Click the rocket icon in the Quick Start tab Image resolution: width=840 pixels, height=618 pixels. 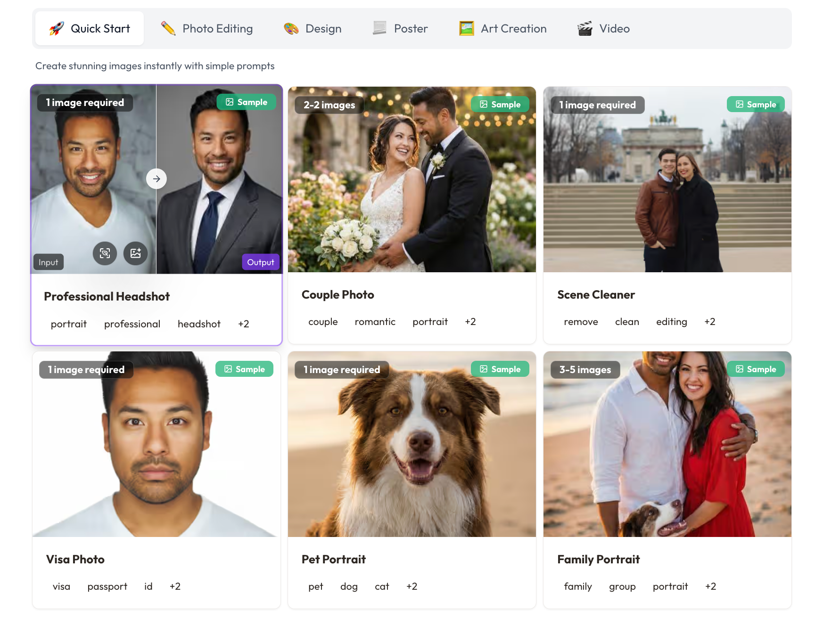(56, 28)
